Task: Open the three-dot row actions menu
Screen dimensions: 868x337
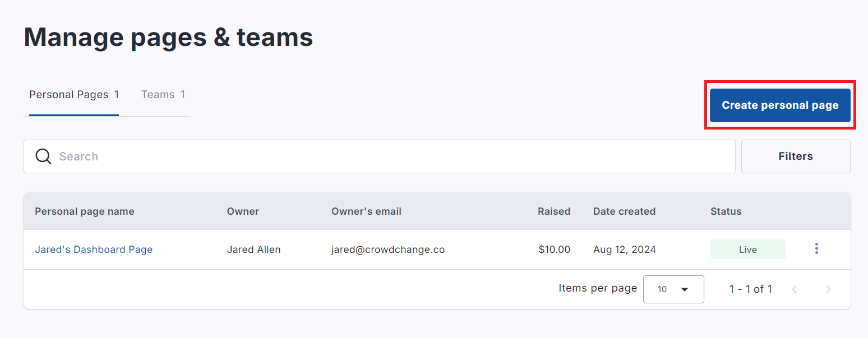Action: click(816, 248)
